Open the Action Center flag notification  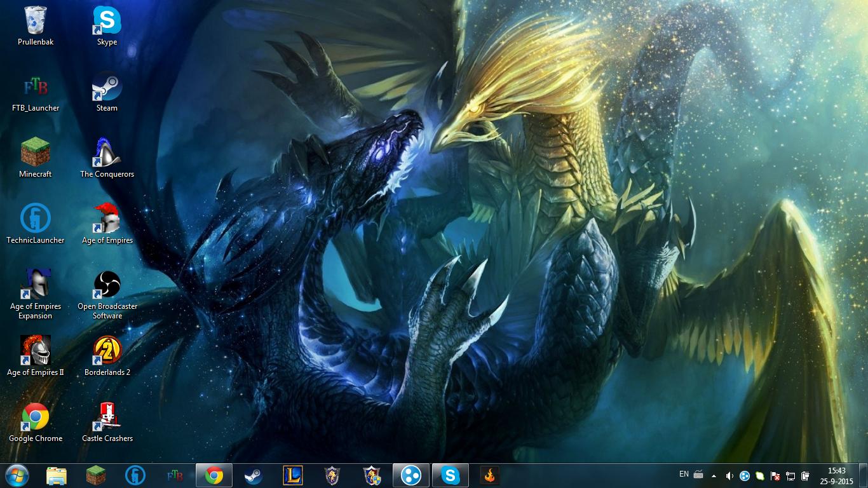[x=775, y=475]
